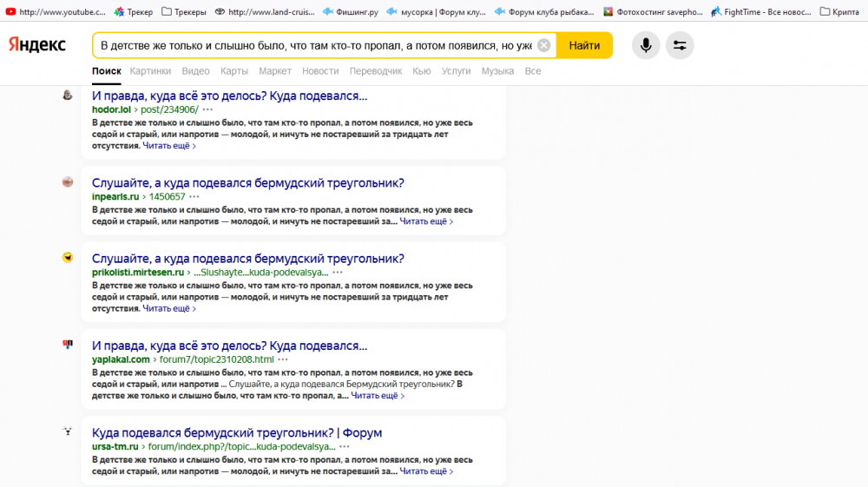Switch to the Картинки tab
868x487 pixels.
pos(150,71)
